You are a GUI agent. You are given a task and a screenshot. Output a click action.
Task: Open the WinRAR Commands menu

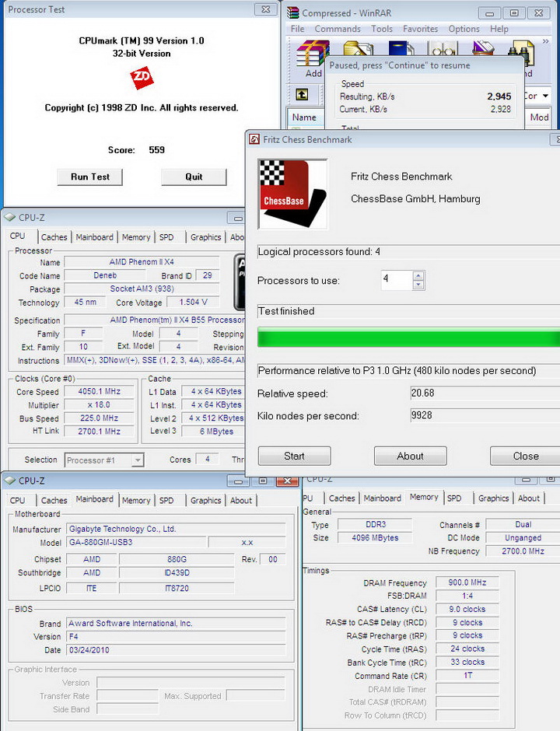click(338, 29)
